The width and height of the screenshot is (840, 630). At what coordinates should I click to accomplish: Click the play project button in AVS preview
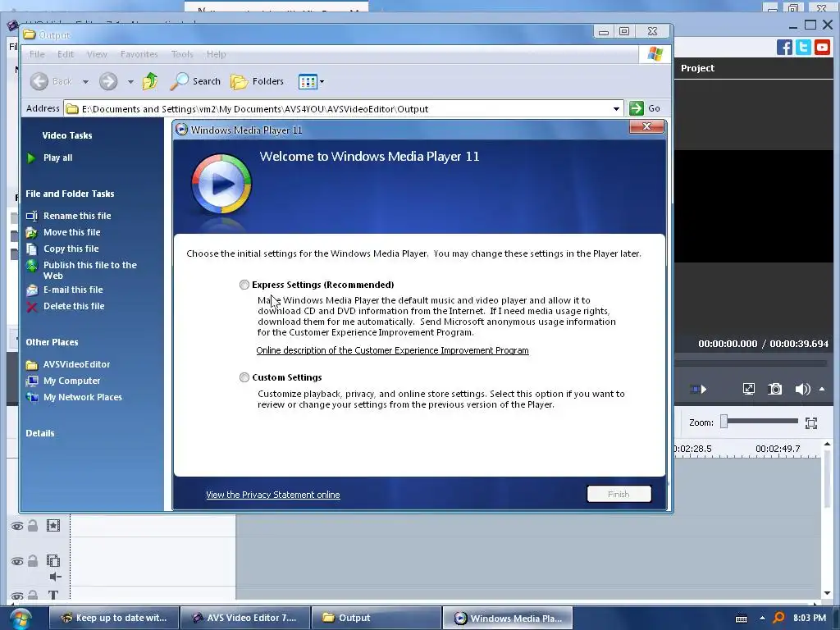698,389
